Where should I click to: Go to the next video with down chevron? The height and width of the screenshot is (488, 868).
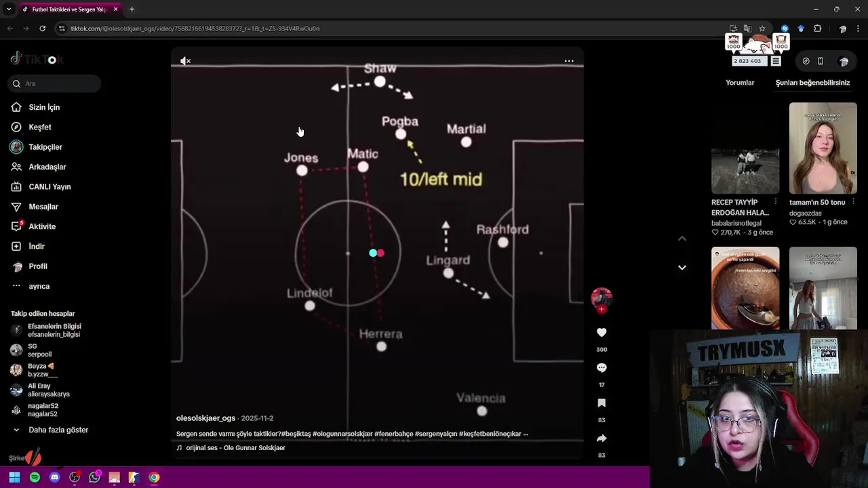coord(682,267)
